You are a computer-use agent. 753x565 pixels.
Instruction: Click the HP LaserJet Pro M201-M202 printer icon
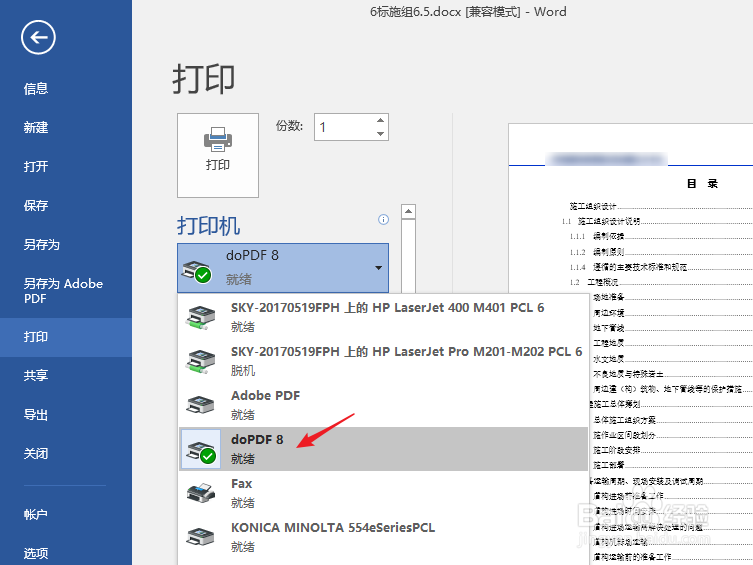200,361
